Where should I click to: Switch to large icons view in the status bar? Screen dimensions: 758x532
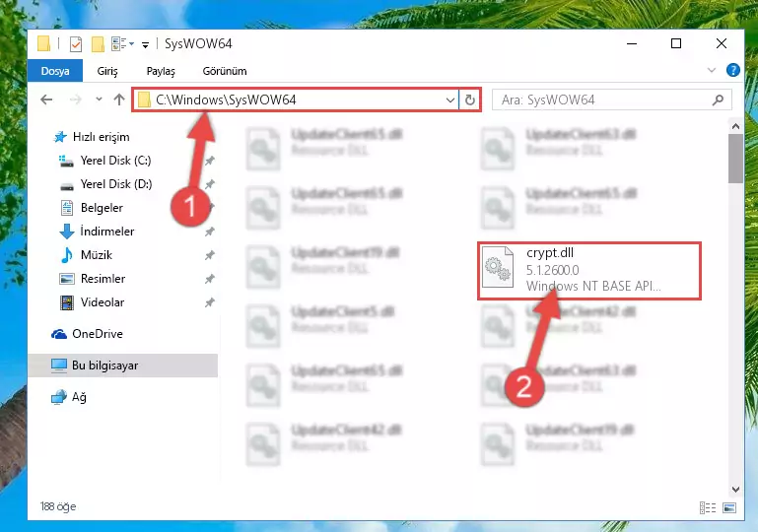click(729, 507)
